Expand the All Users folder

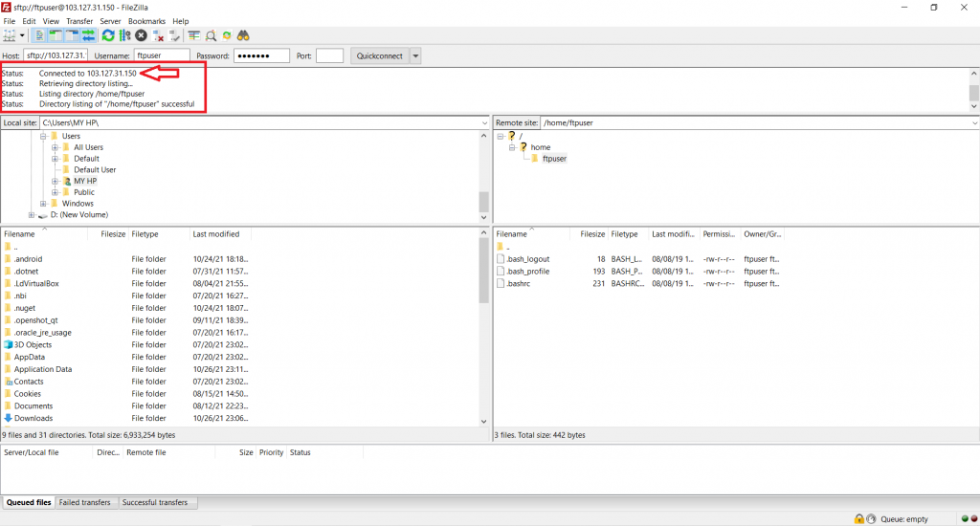coord(55,147)
